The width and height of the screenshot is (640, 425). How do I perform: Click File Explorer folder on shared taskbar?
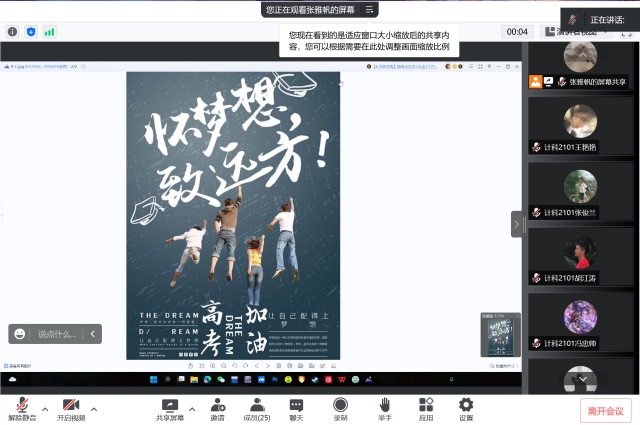pos(194,380)
